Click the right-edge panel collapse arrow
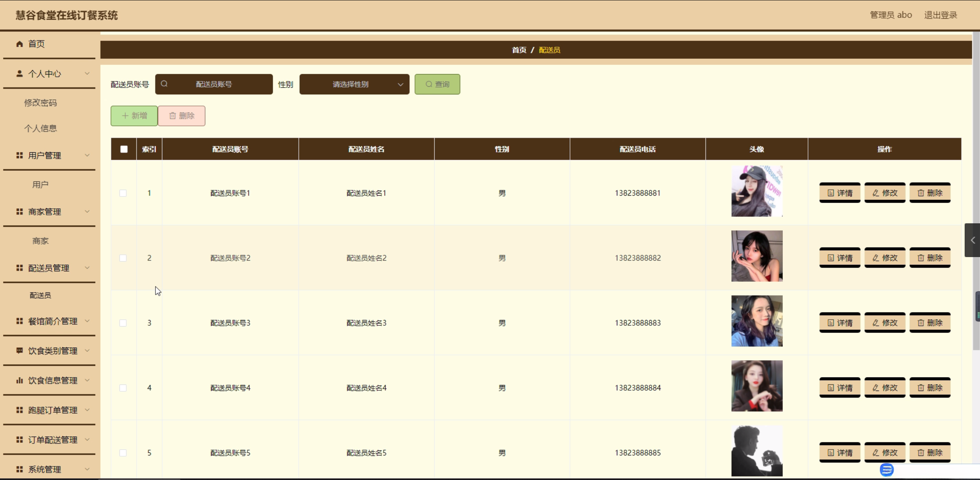Screen dimensions: 980x480 pos(972,240)
